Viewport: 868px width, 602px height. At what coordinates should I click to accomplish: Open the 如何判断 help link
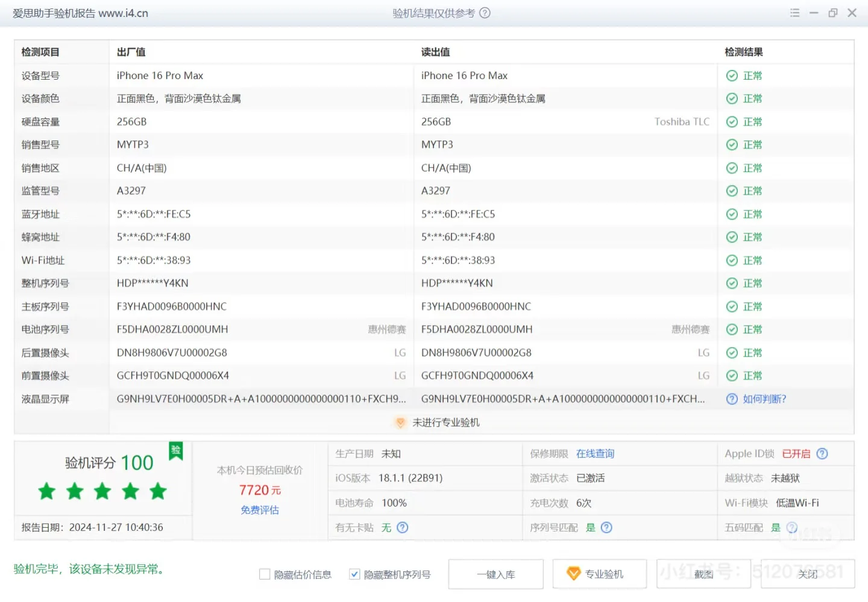click(x=762, y=399)
